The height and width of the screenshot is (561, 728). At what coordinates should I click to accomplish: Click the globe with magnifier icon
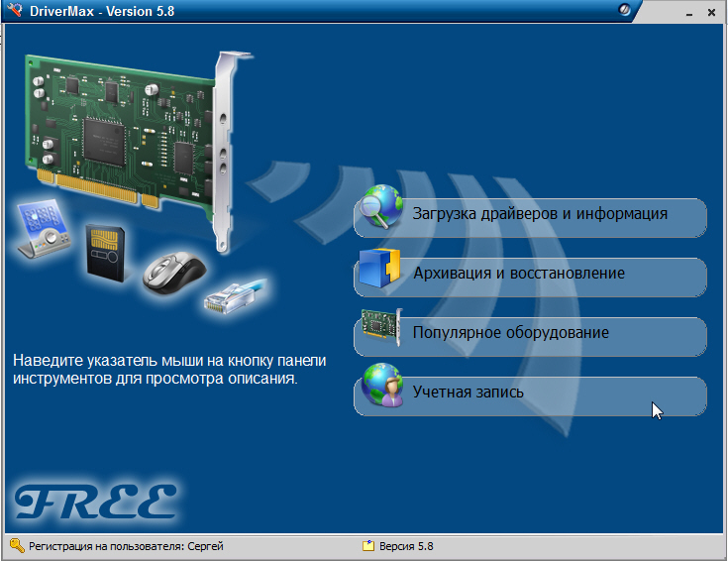[x=381, y=207]
